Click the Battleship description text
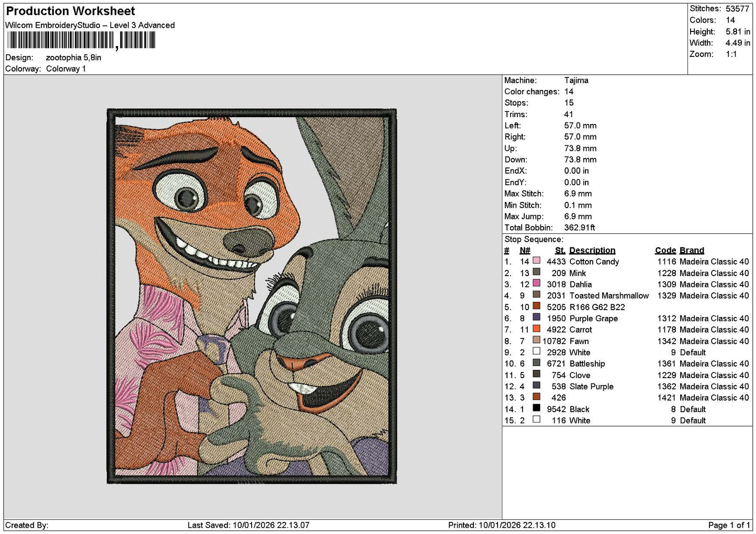 tap(587, 363)
